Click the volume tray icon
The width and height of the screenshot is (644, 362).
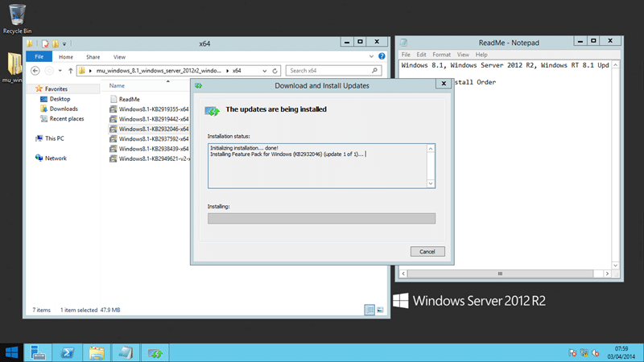click(596, 352)
